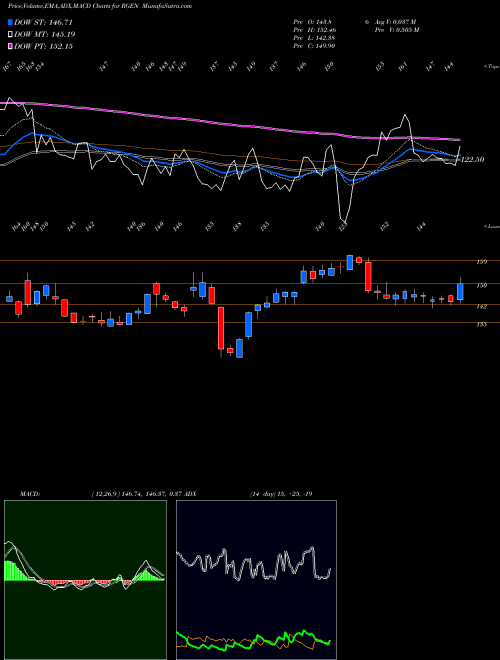Click the 'Pre C: 149.99' close value
This screenshot has width=500, height=660.
pyautogui.click(x=314, y=46)
